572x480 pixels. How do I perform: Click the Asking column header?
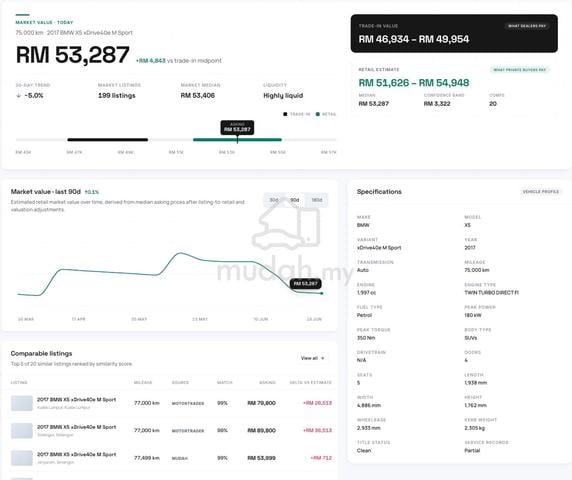[x=267, y=383]
